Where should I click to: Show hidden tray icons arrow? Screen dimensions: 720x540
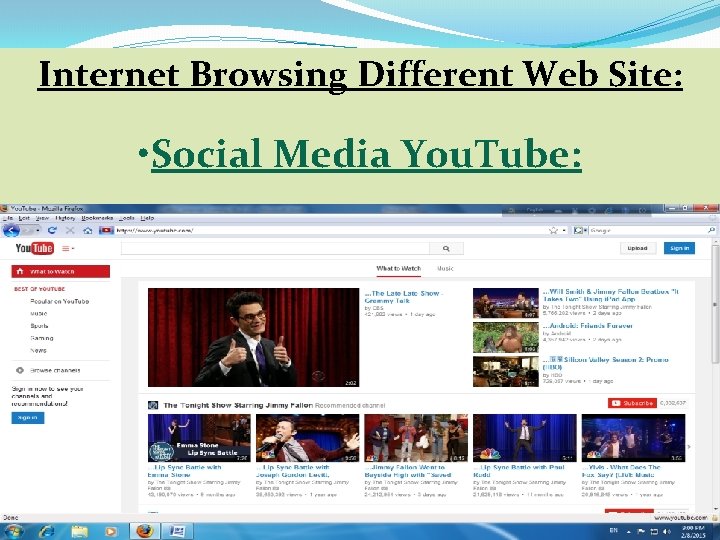tap(628, 531)
